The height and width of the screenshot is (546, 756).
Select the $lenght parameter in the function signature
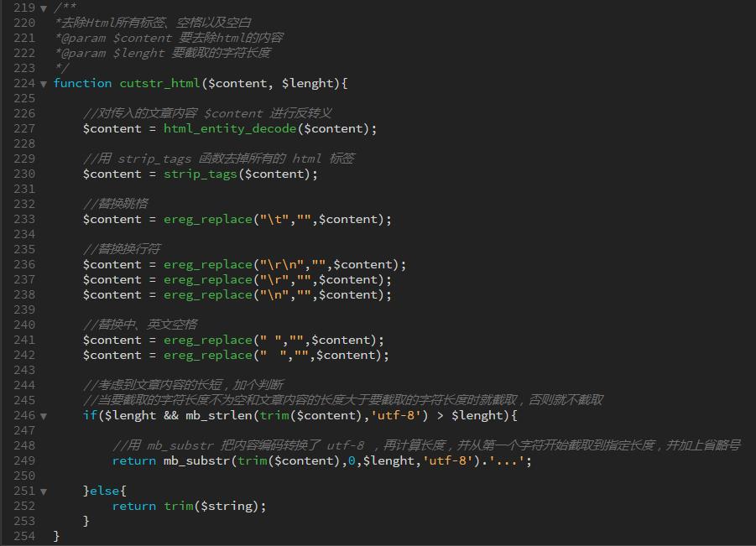pyautogui.click(x=309, y=83)
